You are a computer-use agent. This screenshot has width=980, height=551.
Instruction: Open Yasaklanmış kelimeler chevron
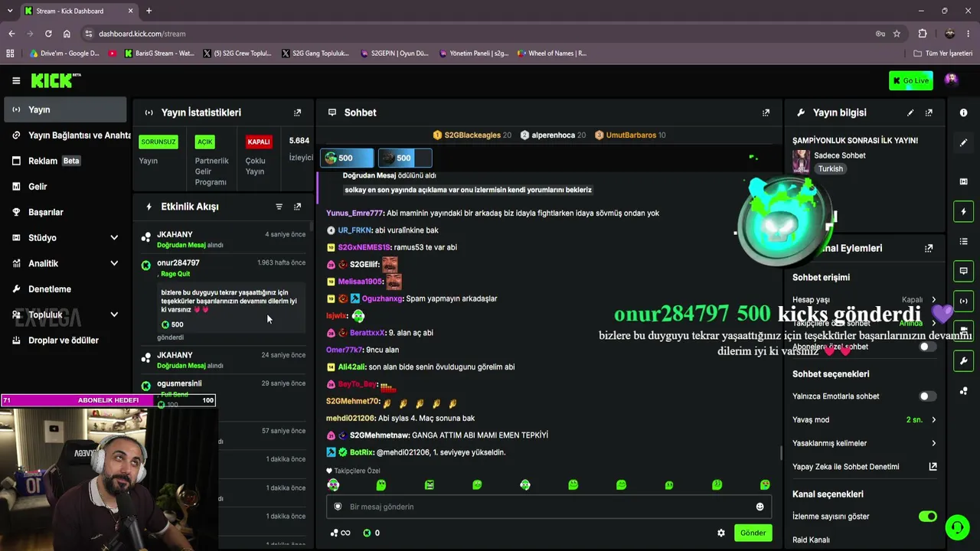coord(933,443)
